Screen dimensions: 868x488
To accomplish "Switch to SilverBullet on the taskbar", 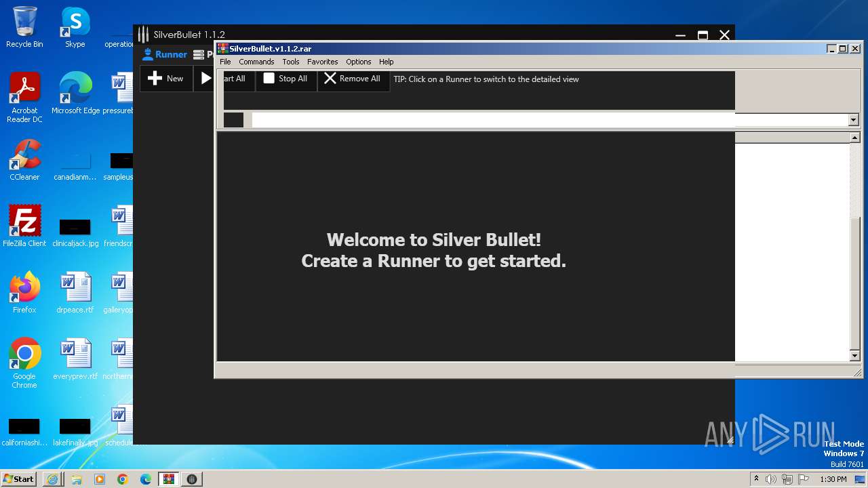I will [192, 479].
